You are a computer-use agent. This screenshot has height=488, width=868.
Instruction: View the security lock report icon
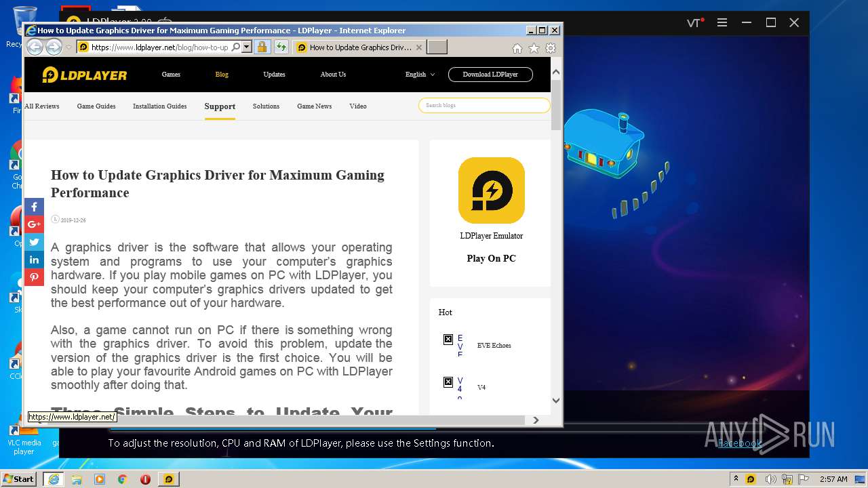(262, 47)
